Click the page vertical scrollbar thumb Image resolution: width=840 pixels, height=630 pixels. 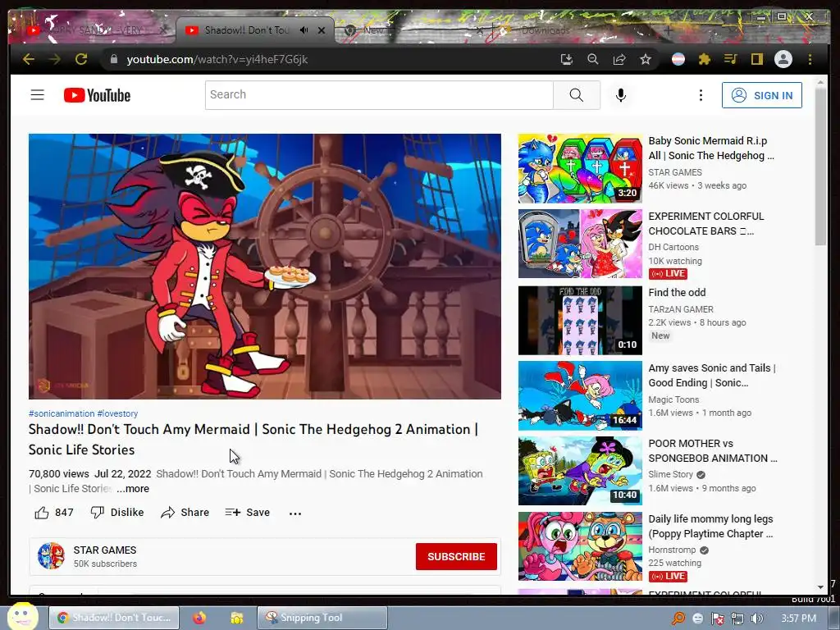(x=820, y=166)
